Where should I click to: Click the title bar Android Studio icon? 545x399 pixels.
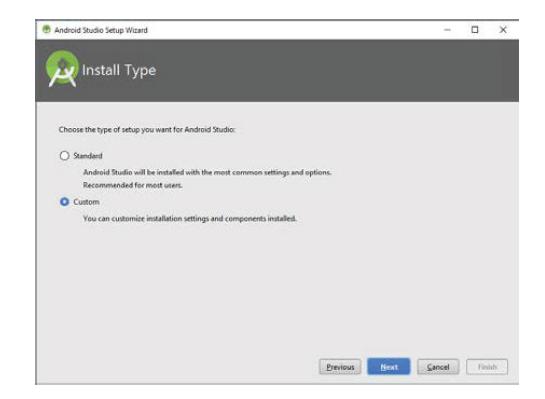coord(46,30)
